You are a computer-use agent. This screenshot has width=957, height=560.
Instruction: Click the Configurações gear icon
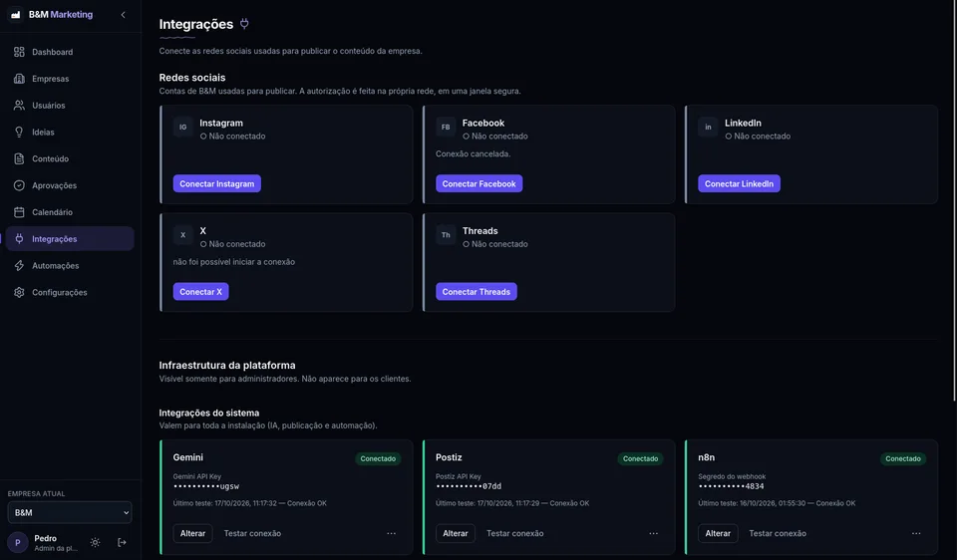[x=20, y=292]
